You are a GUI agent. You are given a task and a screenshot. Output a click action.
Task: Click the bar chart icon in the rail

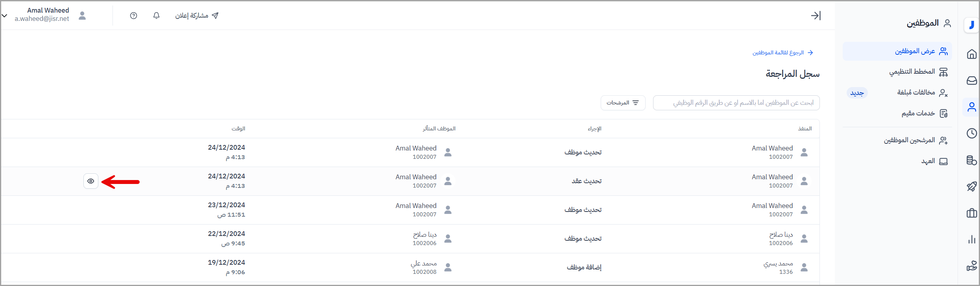coord(971,239)
